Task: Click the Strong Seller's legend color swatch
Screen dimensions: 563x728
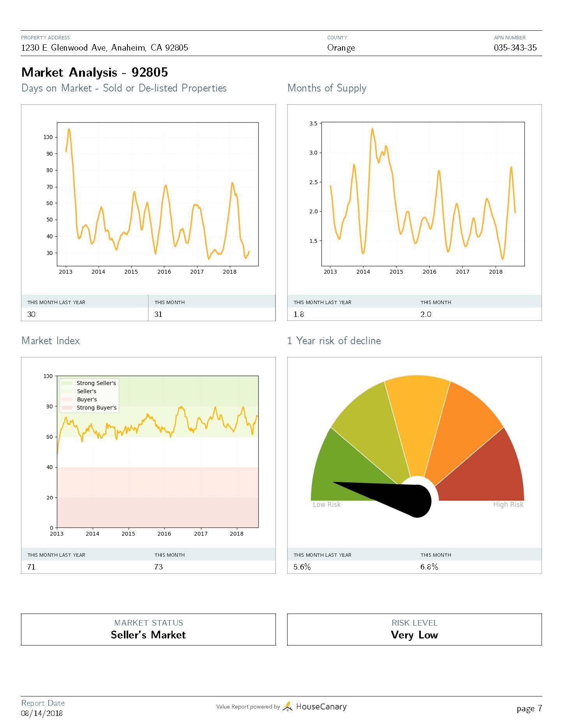Action: tap(67, 383)
